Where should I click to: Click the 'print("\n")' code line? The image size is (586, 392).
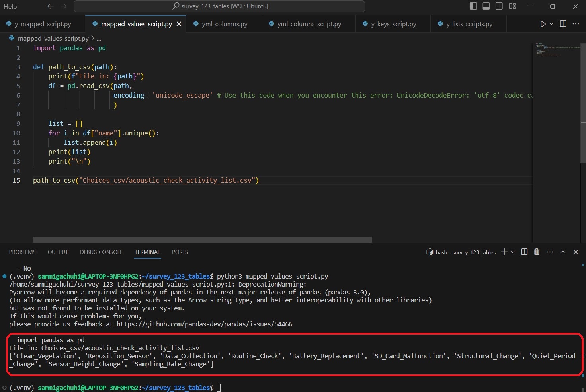(69, 161)
